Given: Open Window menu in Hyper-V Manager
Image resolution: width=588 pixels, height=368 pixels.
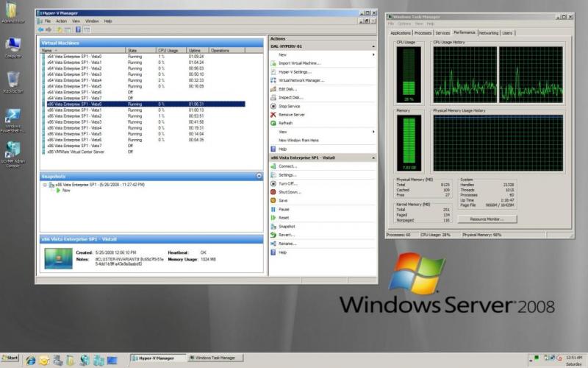Looking at the screenshot, I should click(93, 21).
